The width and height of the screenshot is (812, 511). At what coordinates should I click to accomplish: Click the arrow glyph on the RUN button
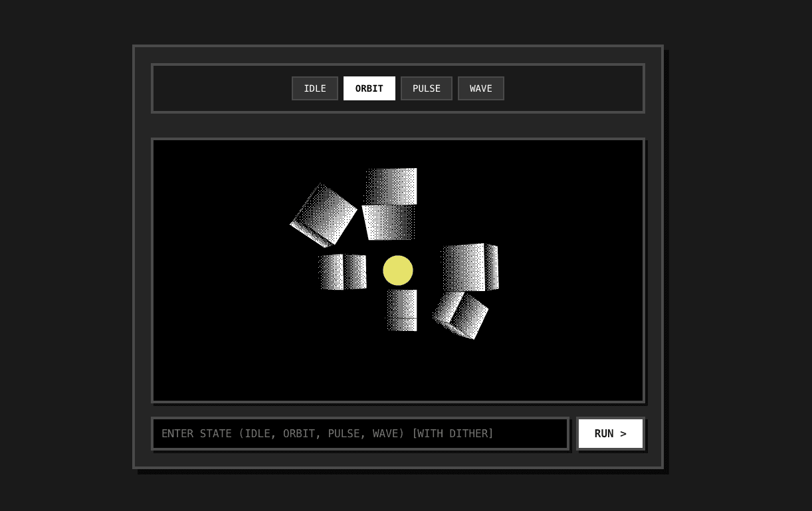coord(623,433)
